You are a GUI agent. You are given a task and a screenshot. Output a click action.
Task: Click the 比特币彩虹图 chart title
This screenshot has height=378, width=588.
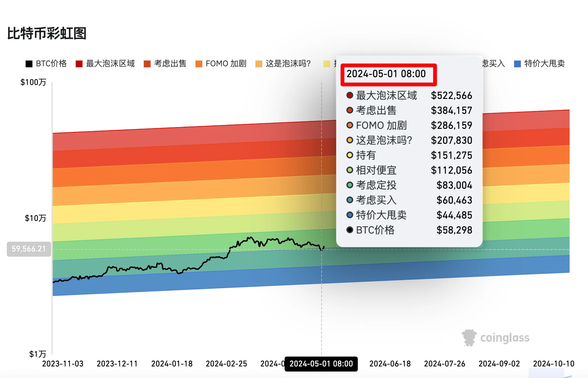(x=47, y=33)
